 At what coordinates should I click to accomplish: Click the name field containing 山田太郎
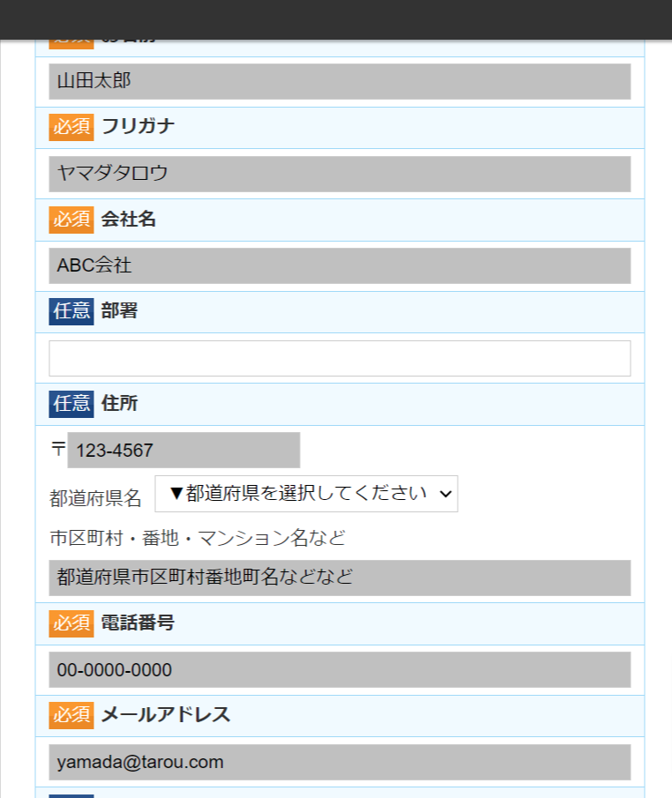pyautogui.click(x=340, y=81)
